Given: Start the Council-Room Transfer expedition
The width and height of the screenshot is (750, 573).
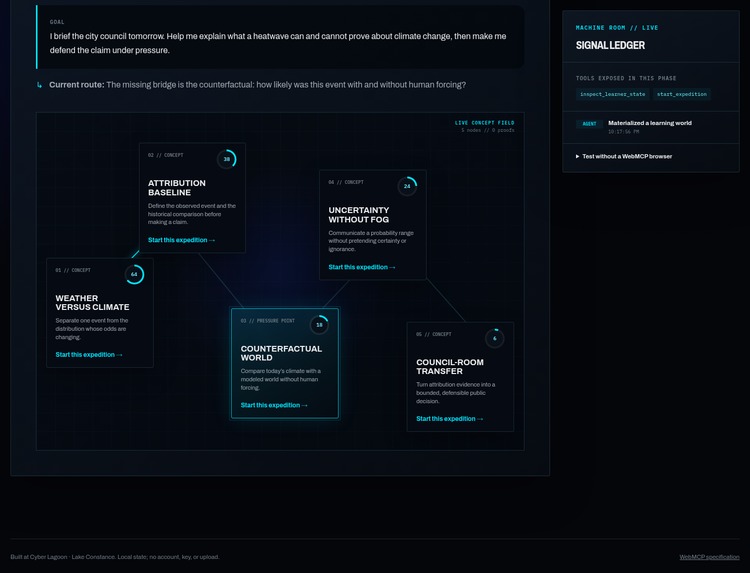Looking at the screenshot, I should coord(450,419).
